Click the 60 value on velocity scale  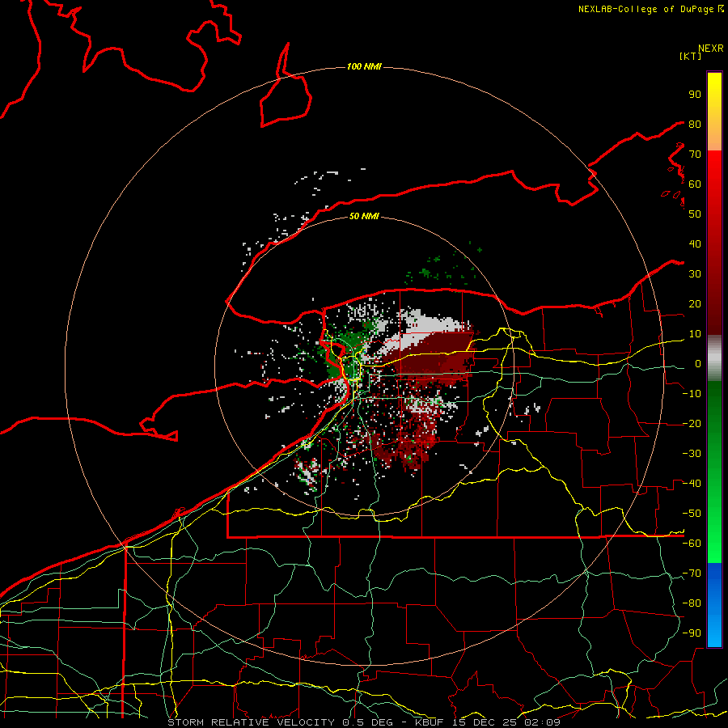695,184
